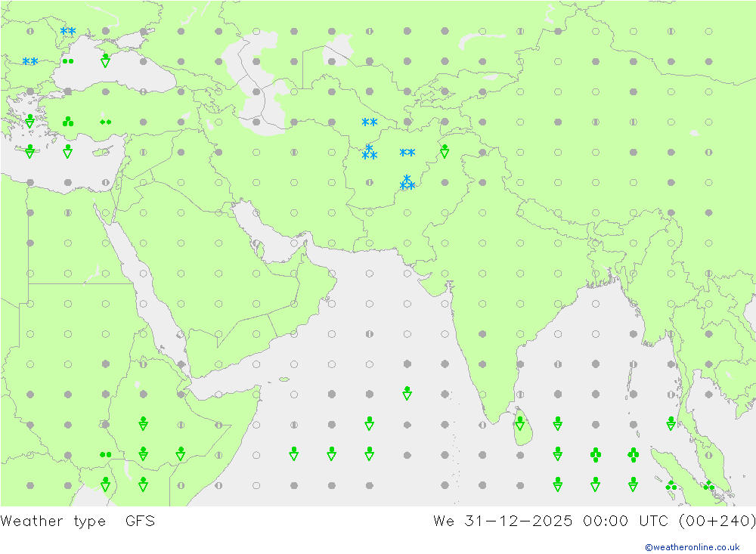Click the shower symbol just east of Sri Lanka

(558, 423)
